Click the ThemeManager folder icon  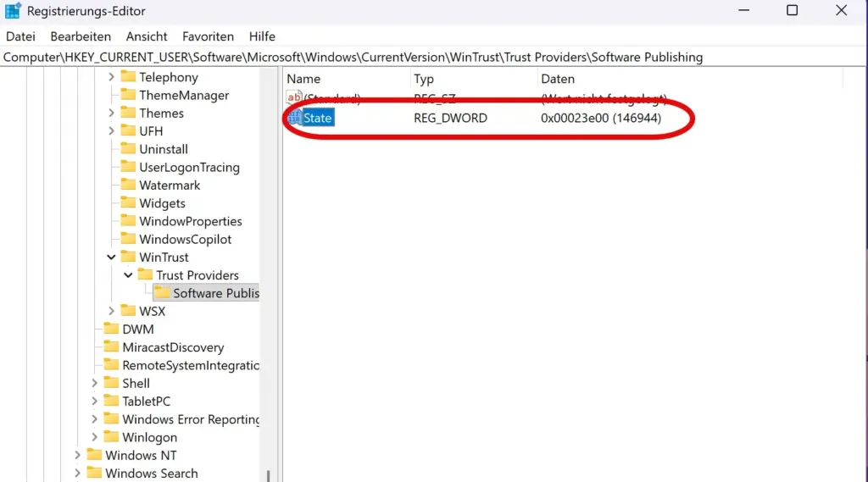tap(128, 95)
